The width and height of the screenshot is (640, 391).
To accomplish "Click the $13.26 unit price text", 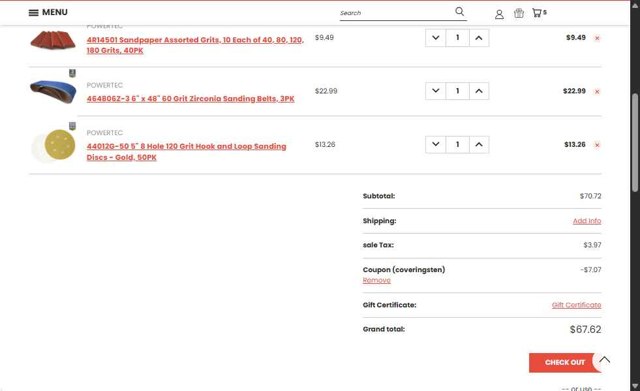I will point(325,144).
